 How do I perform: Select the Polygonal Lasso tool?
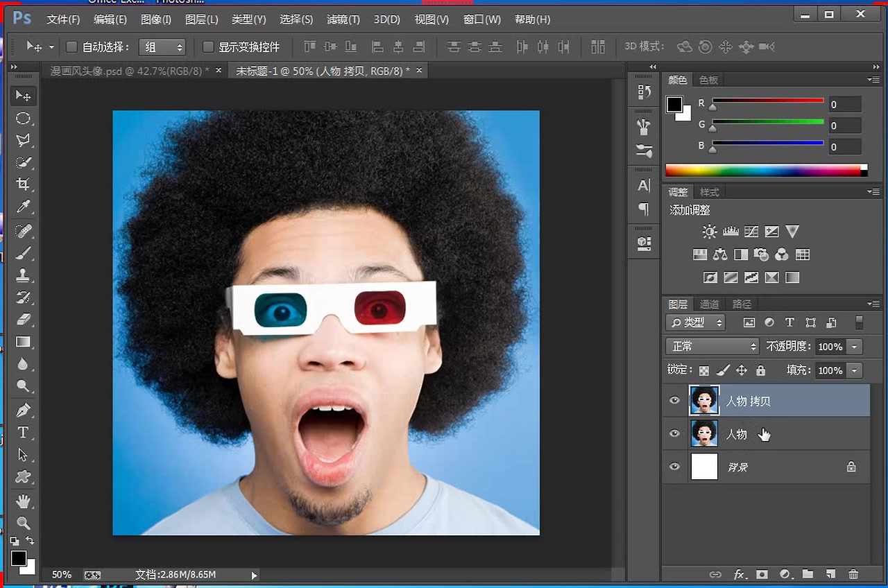24,141
